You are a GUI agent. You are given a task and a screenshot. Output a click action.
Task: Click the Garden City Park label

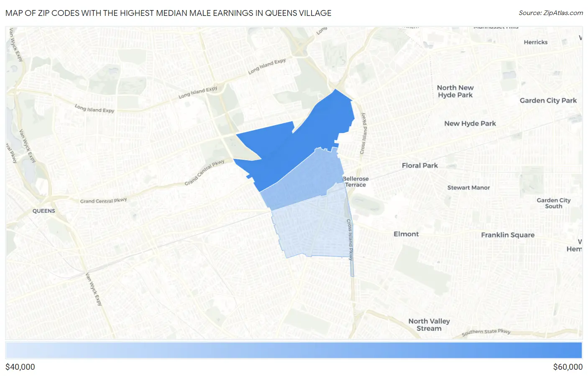tap(548, 100)
